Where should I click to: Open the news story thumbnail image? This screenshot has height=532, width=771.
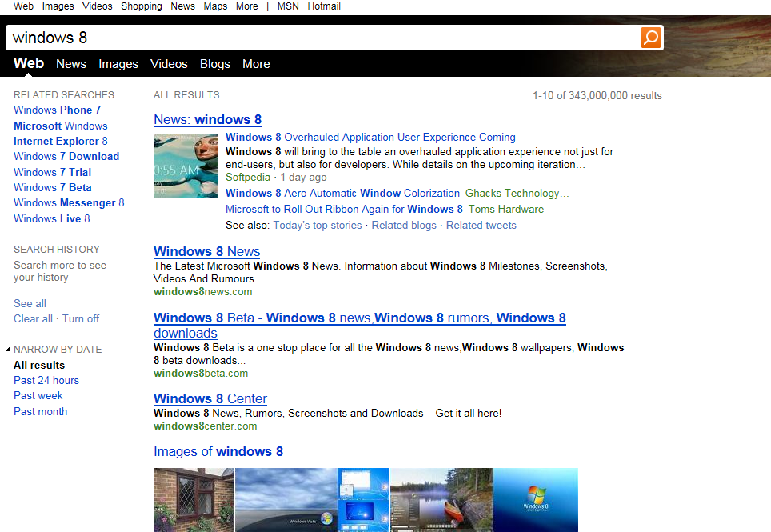[x=186, y=166]
